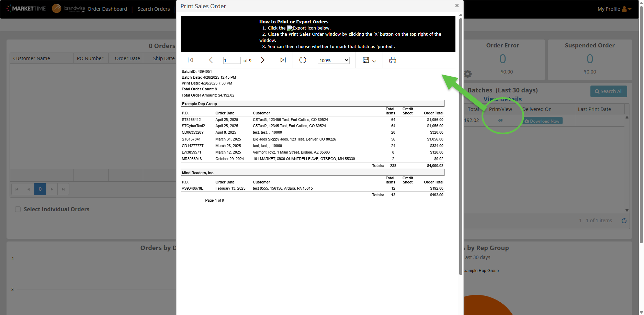
Task: Check Select Individual Orders checkbox
Action: coord(18,209)
